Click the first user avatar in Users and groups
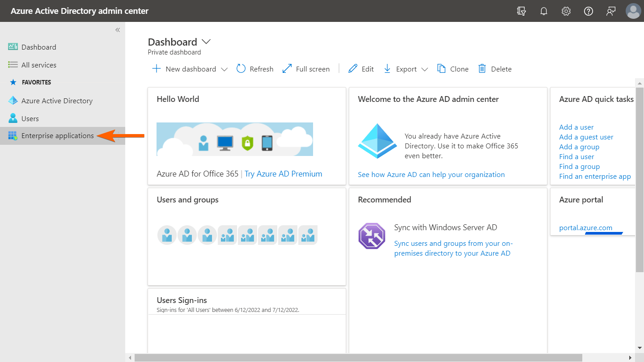This screenshot has height=362, width=644. [167, 235]
